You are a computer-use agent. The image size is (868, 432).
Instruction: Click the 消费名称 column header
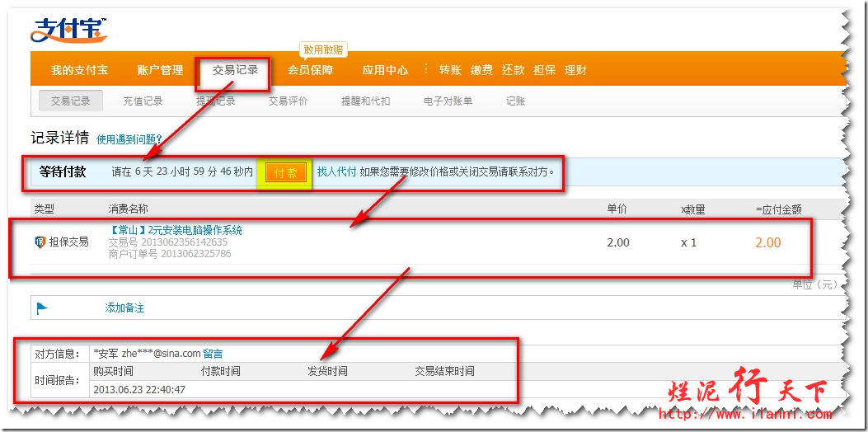tap(128, 209)
